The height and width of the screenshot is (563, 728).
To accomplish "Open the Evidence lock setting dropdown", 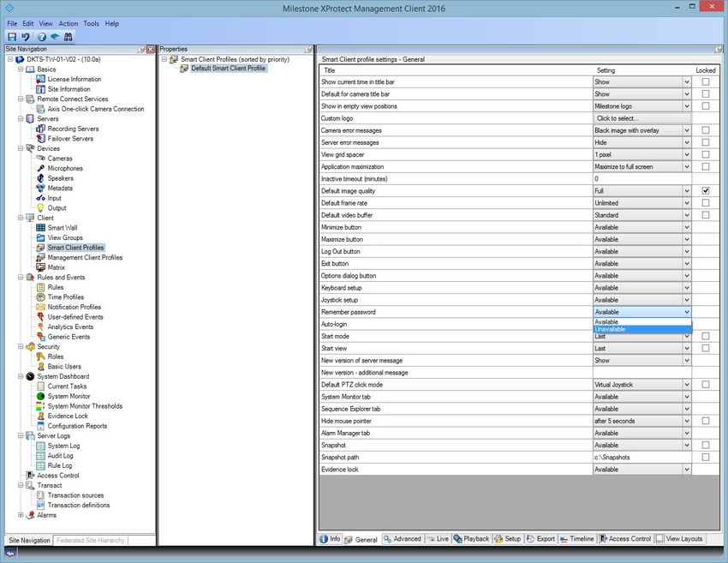I will click(x=687, y=470).
